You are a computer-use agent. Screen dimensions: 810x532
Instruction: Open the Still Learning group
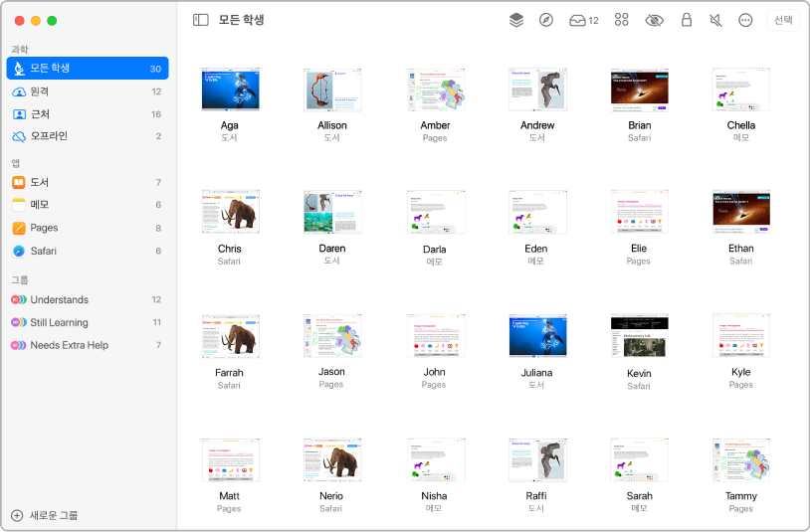(x=88, y=322)
